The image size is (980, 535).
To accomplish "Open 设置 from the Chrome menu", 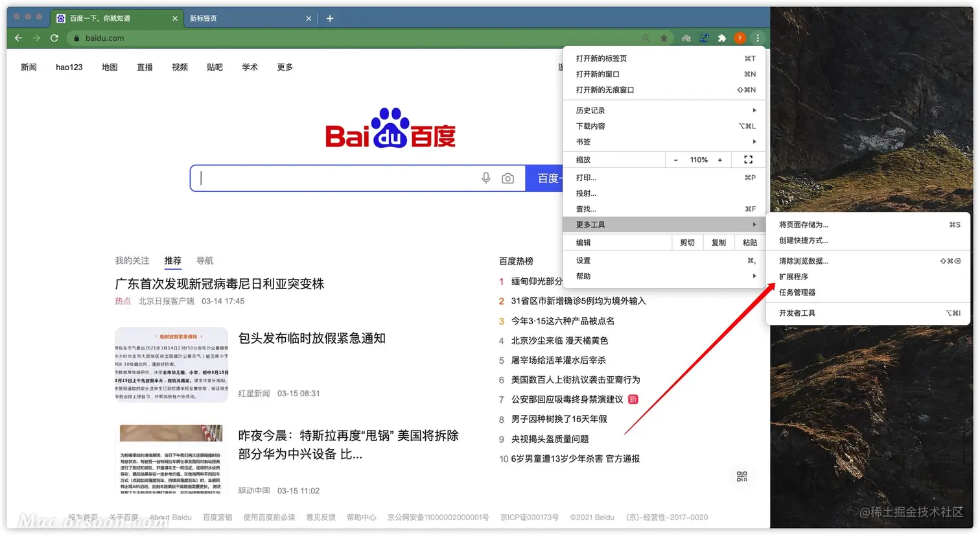I will [666, 261].
